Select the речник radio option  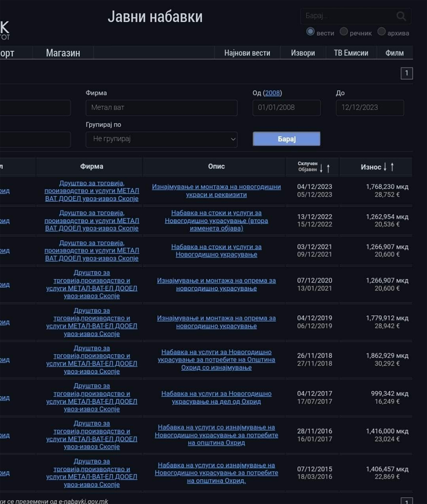pyautogui.click(x=344, y=32)
